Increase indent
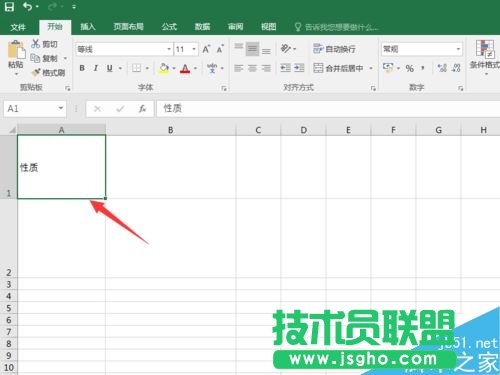 coord(299,68)
